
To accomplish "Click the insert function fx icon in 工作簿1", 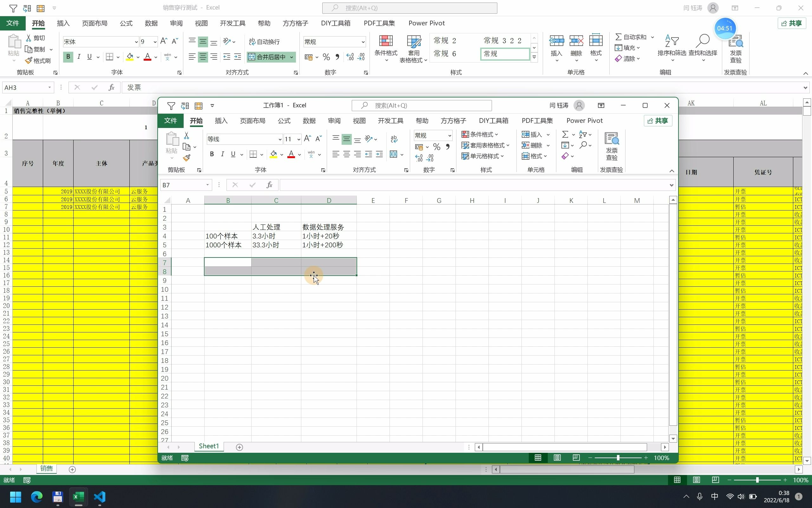I will [269, 185].
